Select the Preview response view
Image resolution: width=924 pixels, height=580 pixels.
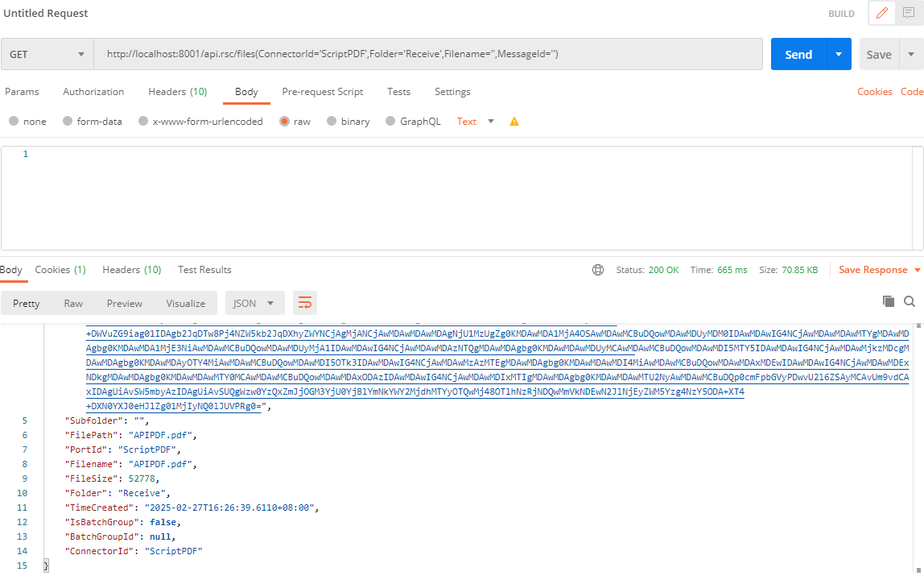124,303
